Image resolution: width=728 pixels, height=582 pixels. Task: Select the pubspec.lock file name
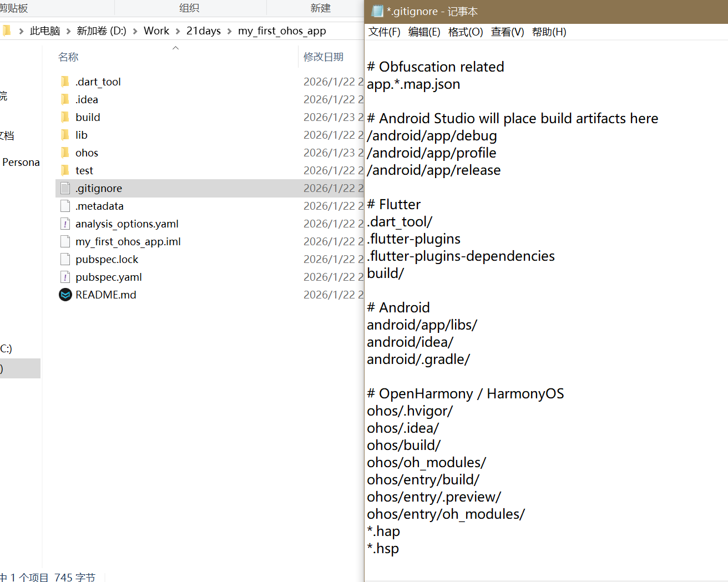pyautogui.click(x=107, y=259)
